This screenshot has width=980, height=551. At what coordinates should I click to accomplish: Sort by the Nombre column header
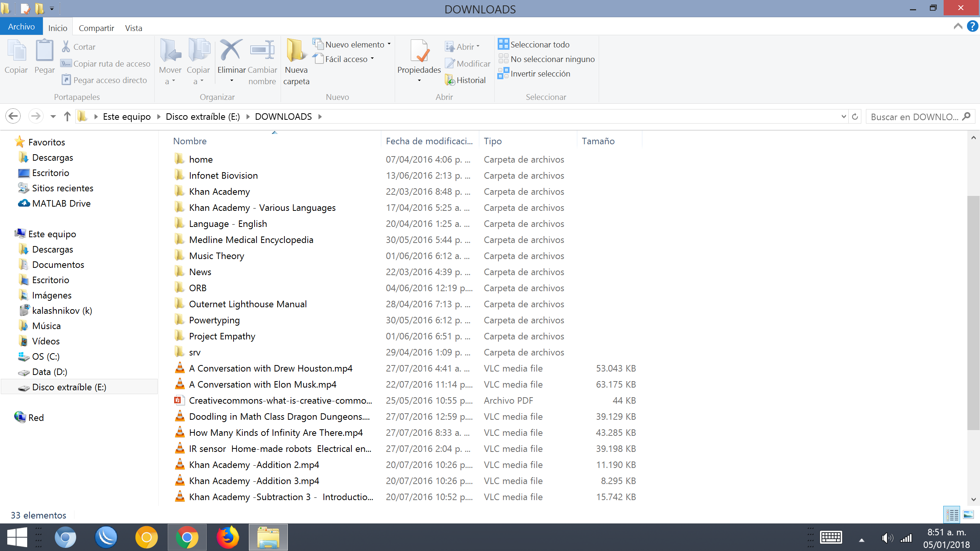[275, 141]
